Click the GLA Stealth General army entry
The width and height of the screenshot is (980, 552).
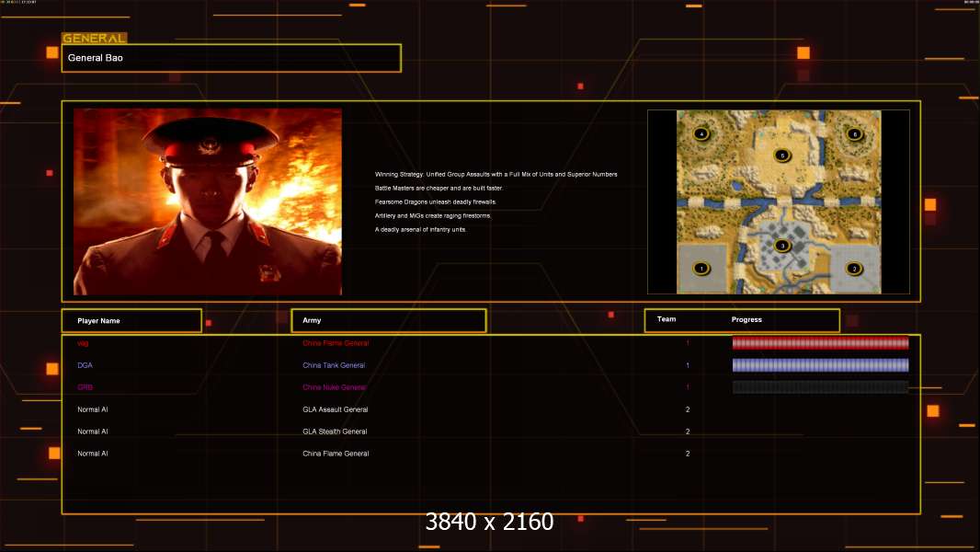[x=335, y=431]
